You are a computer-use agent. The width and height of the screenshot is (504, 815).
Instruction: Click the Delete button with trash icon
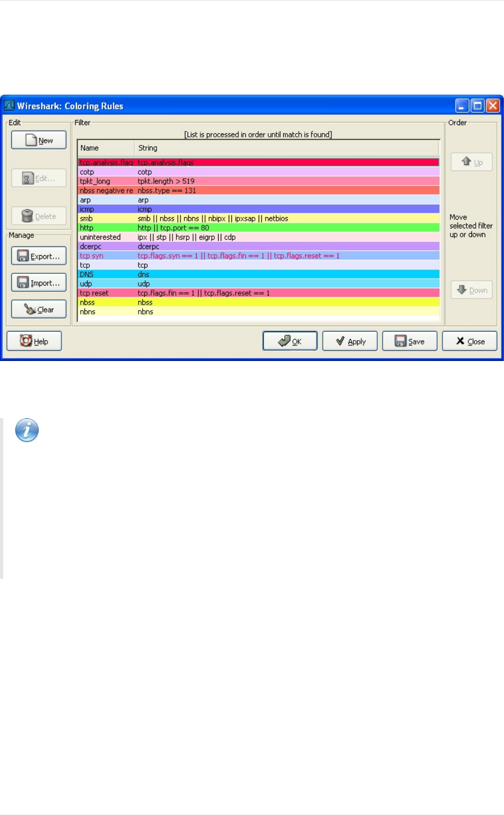[x=38, y=216]
